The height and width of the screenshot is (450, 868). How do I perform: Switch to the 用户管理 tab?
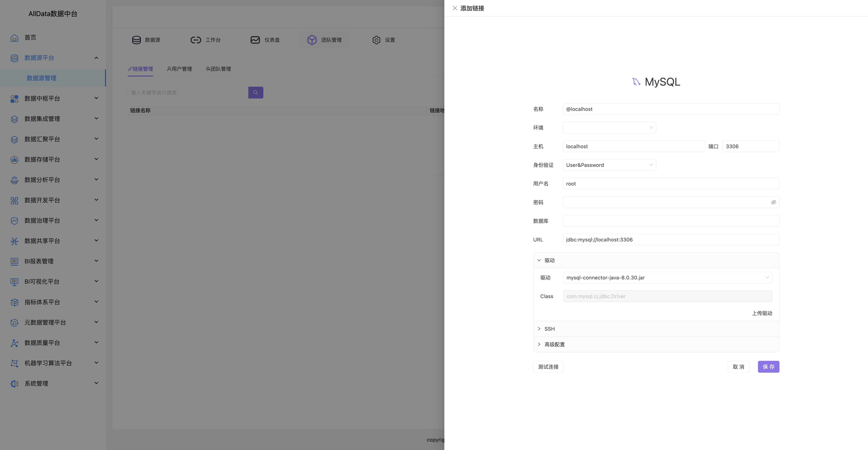pos(179,69)
